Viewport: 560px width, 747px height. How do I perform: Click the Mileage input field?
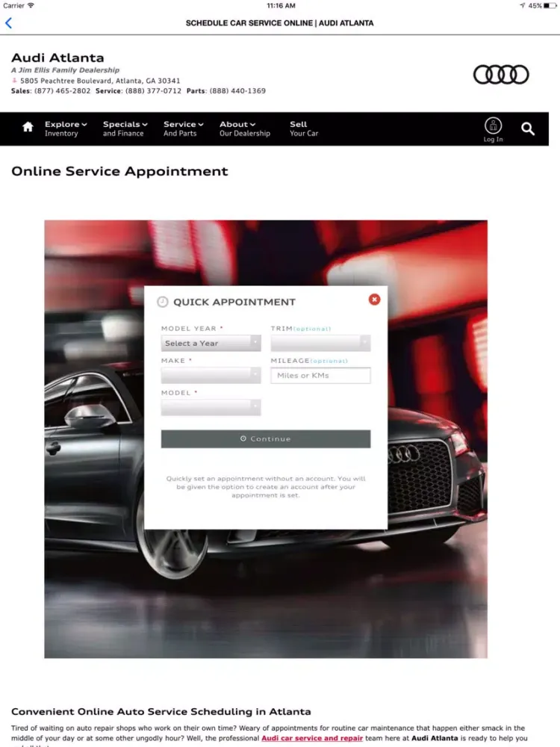click(x=320, y=376)
